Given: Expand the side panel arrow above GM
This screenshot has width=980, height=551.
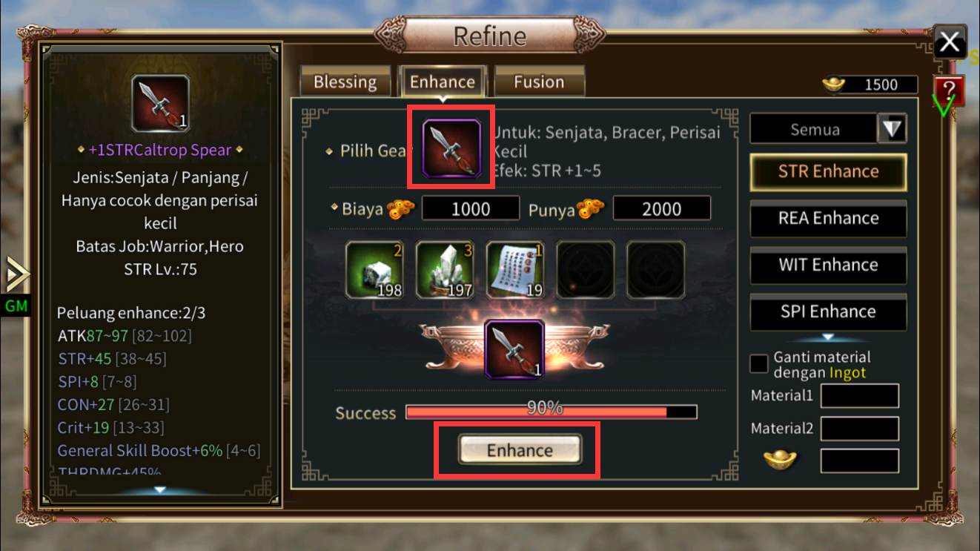Looking at the screenshot, I should coord(16,275).
